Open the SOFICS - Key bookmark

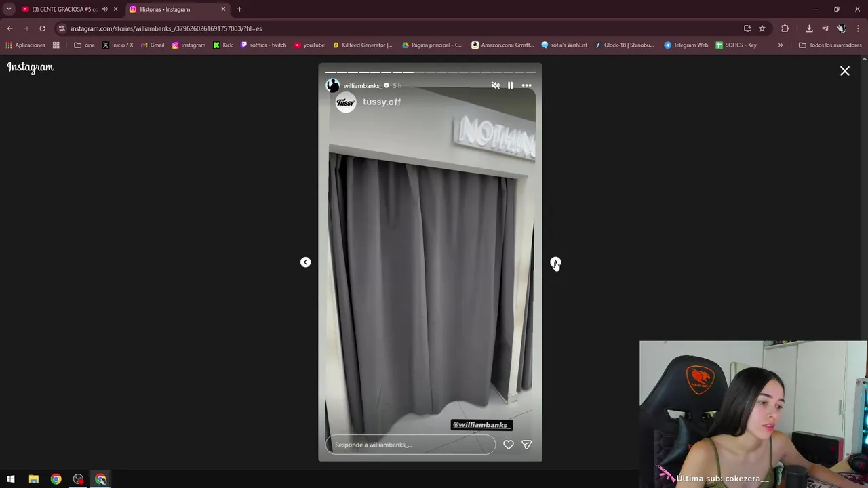[x=736, y=45]
